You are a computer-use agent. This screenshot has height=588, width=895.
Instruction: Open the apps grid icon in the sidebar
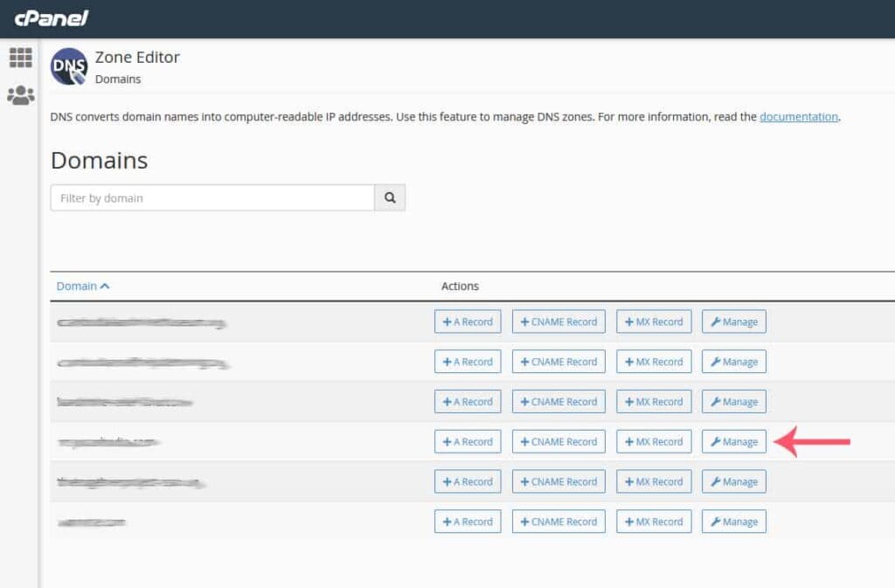coord(20,57)
